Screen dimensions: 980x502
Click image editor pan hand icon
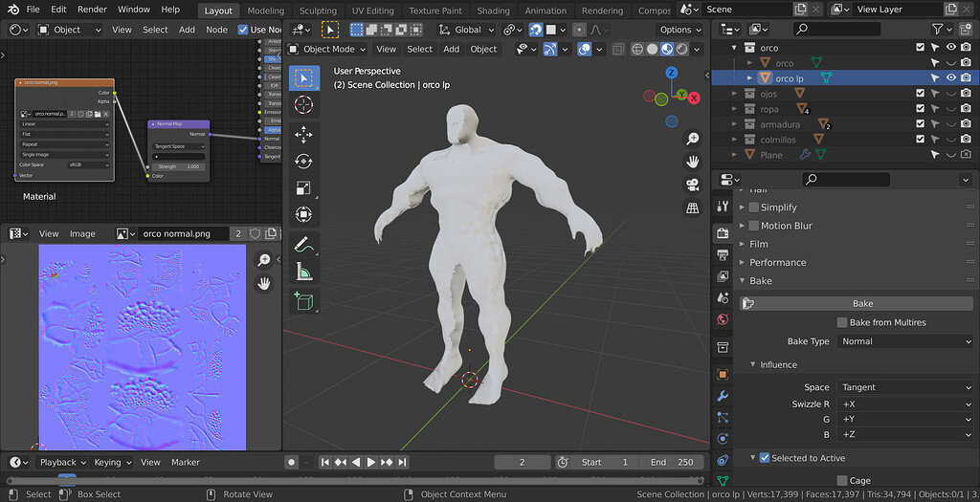(264, 283)
